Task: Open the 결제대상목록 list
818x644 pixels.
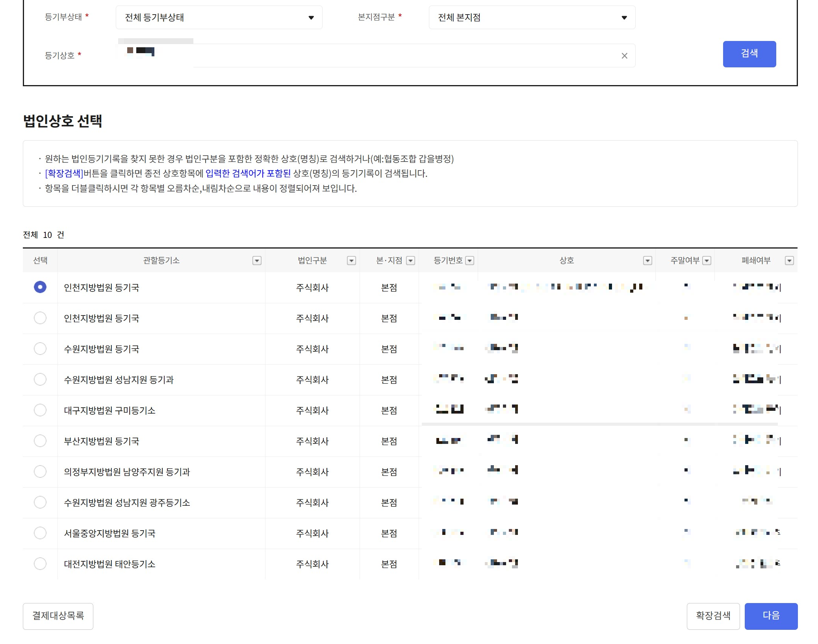Action: tap(58, 616)
